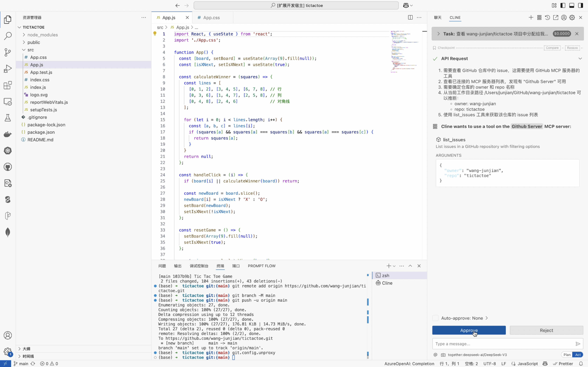This screenshot has height=367, width=588.
Task: Open the Docker view in activity bar
Action: pos(8,134)
